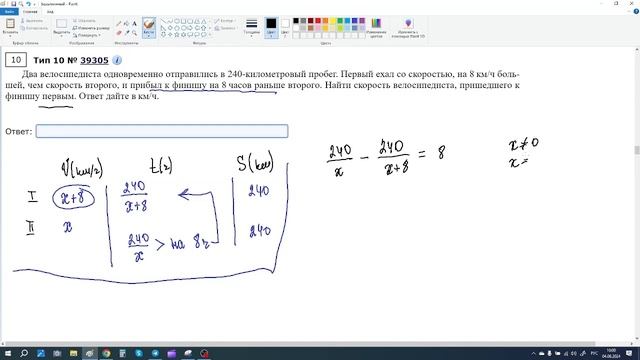Open Skype from taskbar

tap(139, 353)
